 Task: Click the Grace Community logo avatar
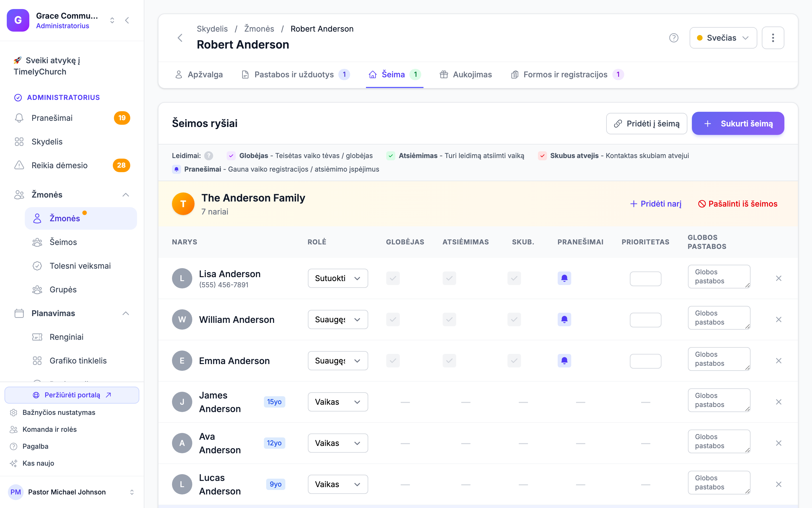tap(18, 21)
